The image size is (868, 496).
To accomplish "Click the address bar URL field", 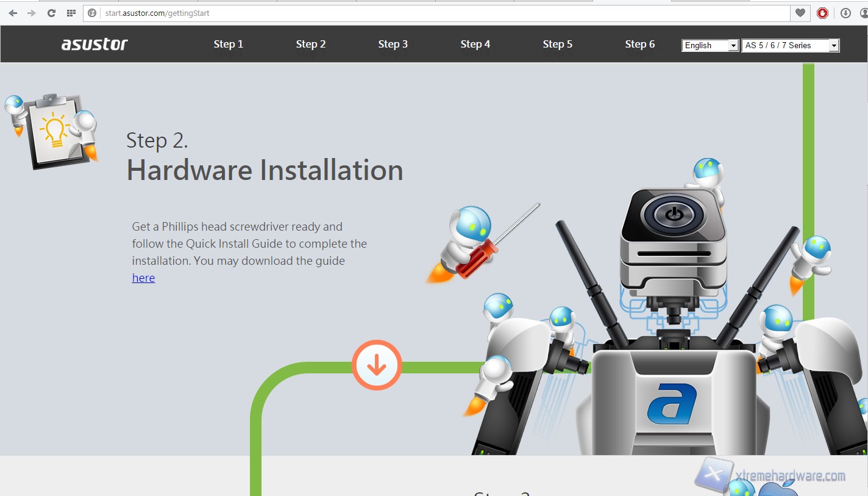I will pyautogui.click(x=427, y=13).
